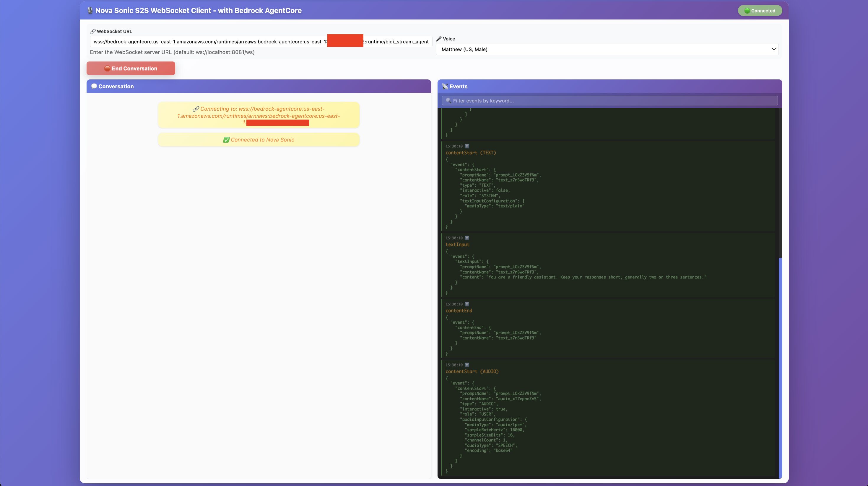Click the chevron arrow of the Voice selector
This screenshot has width=868, height=486.
tap(773, 49)
